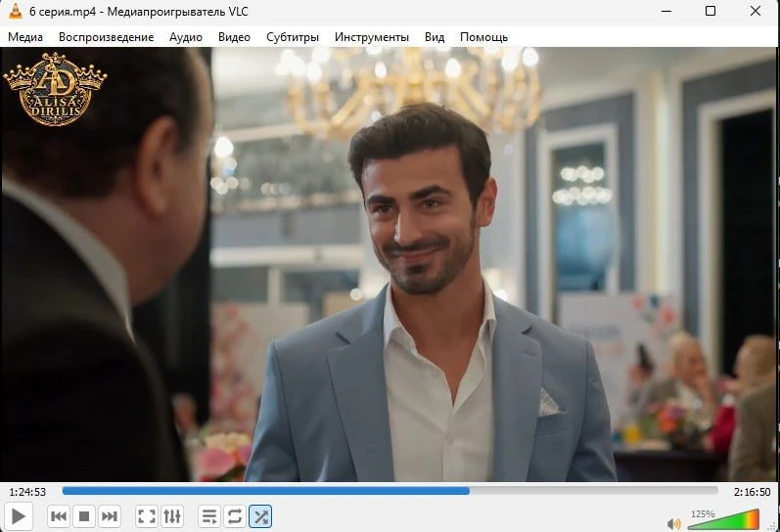780x532 pixels.
Task: Stop playback with the square button
Action: click(84, 516)
